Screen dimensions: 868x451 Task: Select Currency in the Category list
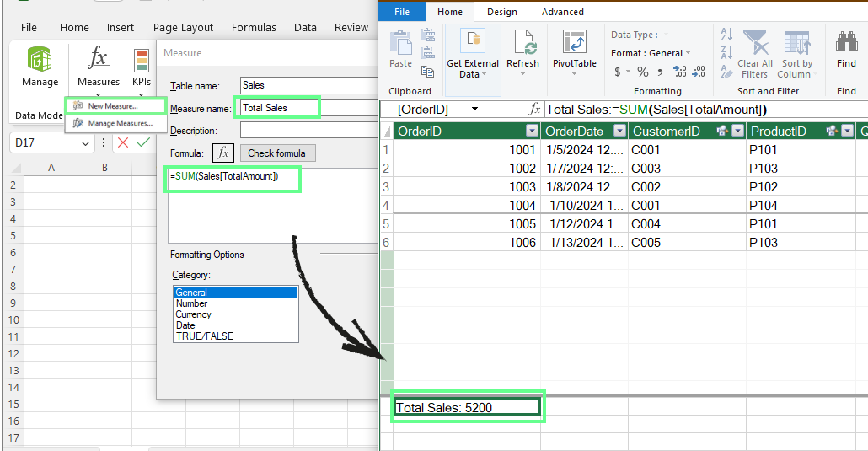point(236,314)
